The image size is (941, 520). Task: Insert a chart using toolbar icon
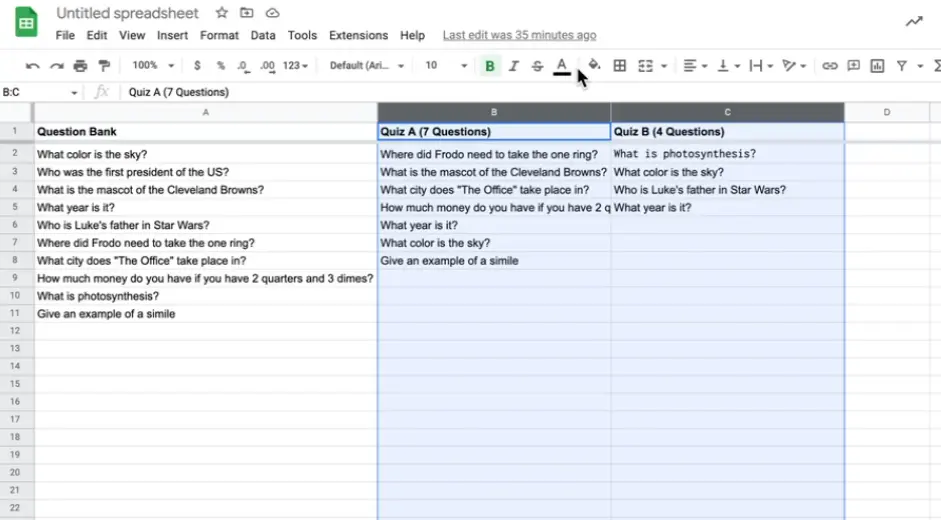coord(877,66)
